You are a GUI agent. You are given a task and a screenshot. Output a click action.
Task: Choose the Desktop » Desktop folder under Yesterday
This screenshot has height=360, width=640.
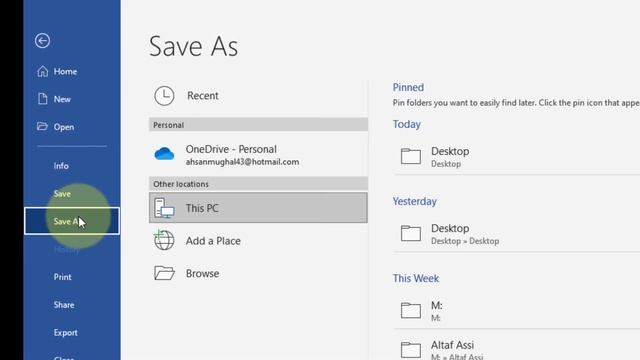click(x=516, y=233)
